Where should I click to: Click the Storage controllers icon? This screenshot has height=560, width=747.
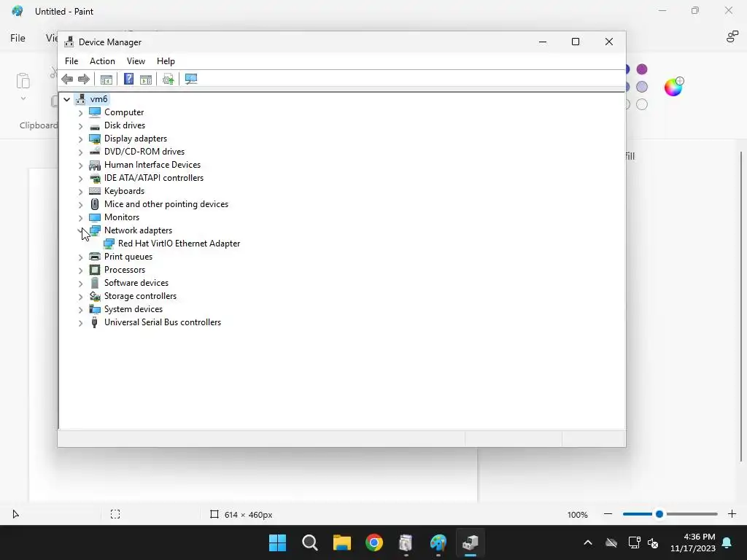[x=95, y=296]
